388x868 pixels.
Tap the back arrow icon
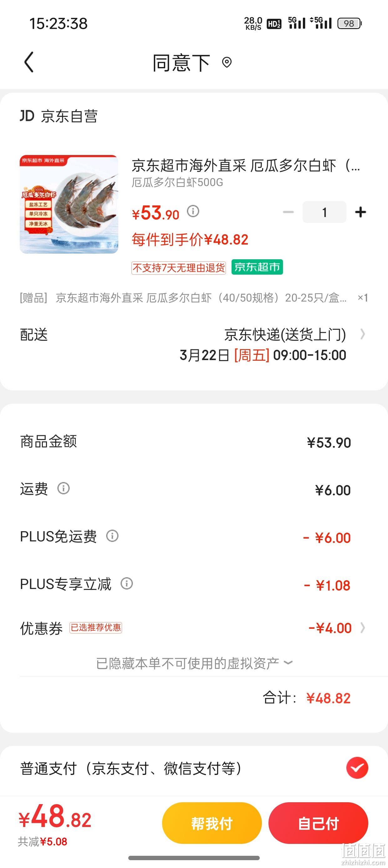click(x=29, y=62)
